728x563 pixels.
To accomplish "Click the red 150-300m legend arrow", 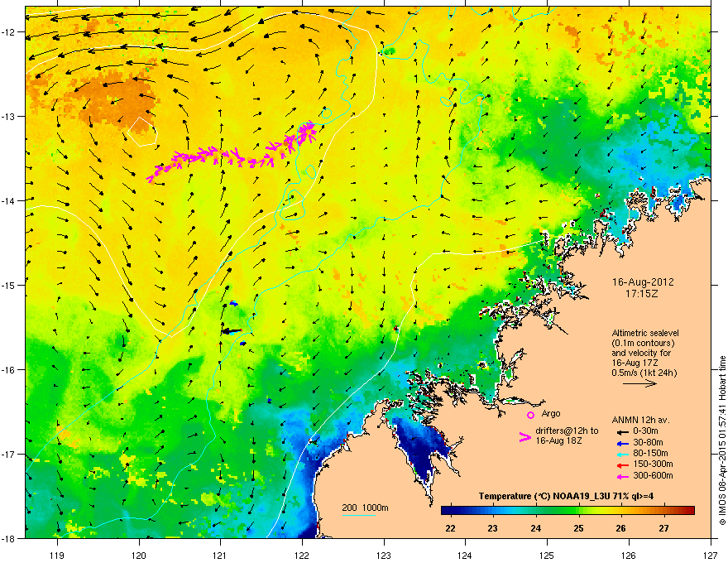I will click(x=622, y=464).
